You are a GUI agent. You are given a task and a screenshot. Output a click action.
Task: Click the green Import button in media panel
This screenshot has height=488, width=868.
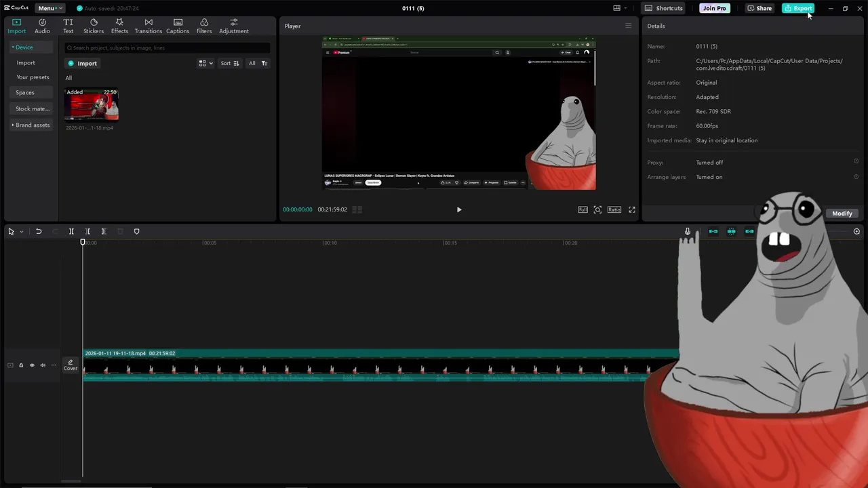click(x=82, y=63)
